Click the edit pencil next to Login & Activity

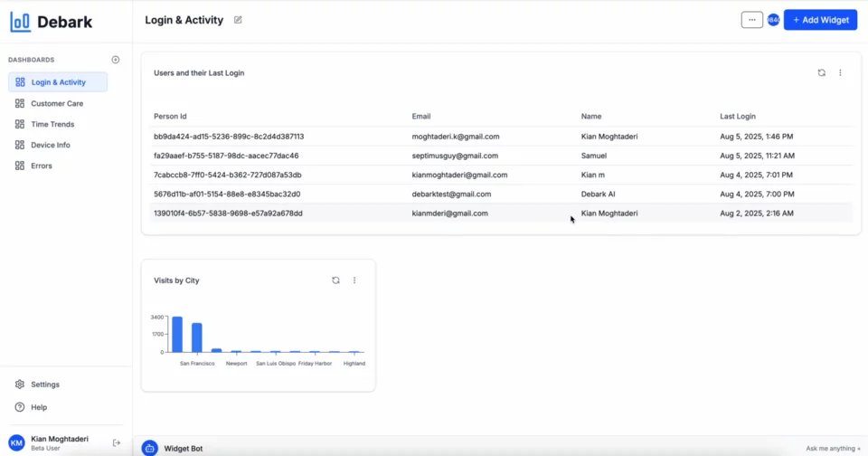tap(238, 20)
